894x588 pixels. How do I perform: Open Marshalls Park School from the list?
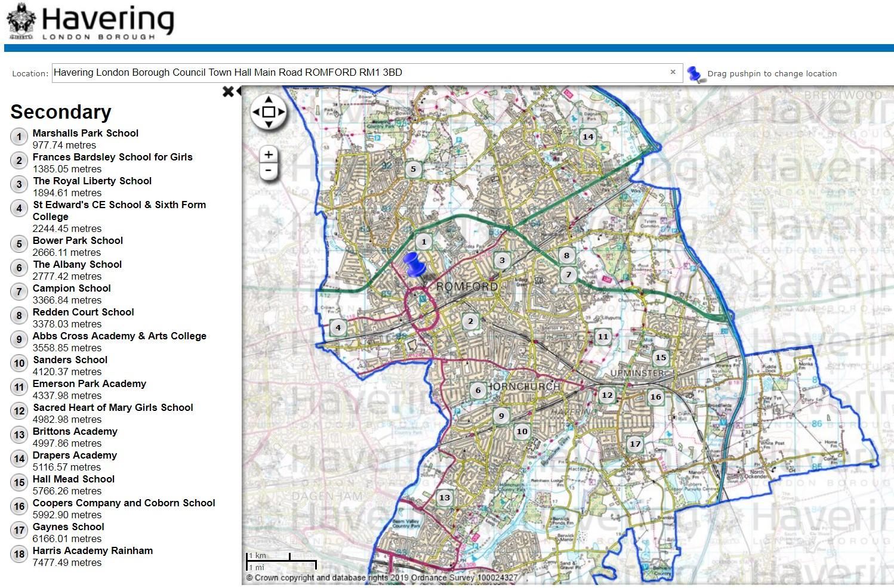(85, 133)
